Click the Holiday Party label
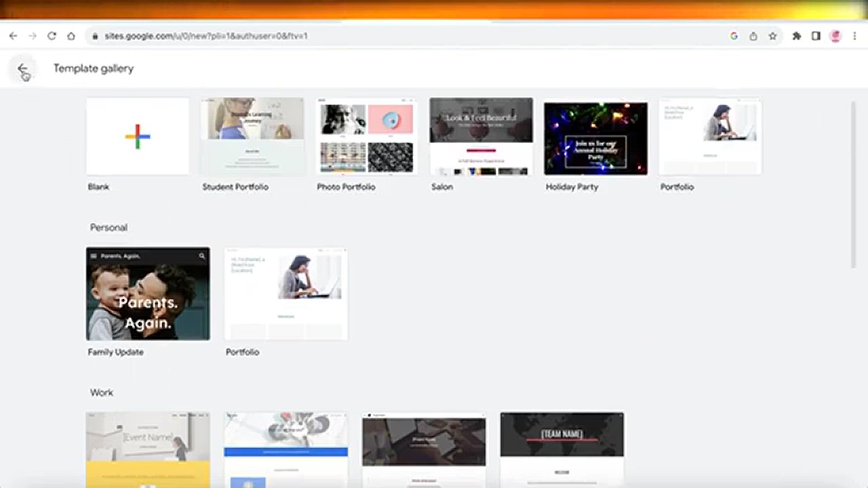The height and width of the screenshot is (488, 868). pyautogui.click(x=571, y=187)
